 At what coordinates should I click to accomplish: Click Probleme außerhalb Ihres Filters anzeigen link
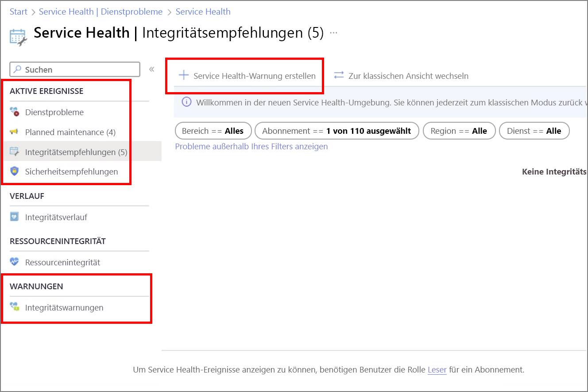coord(251,146)
